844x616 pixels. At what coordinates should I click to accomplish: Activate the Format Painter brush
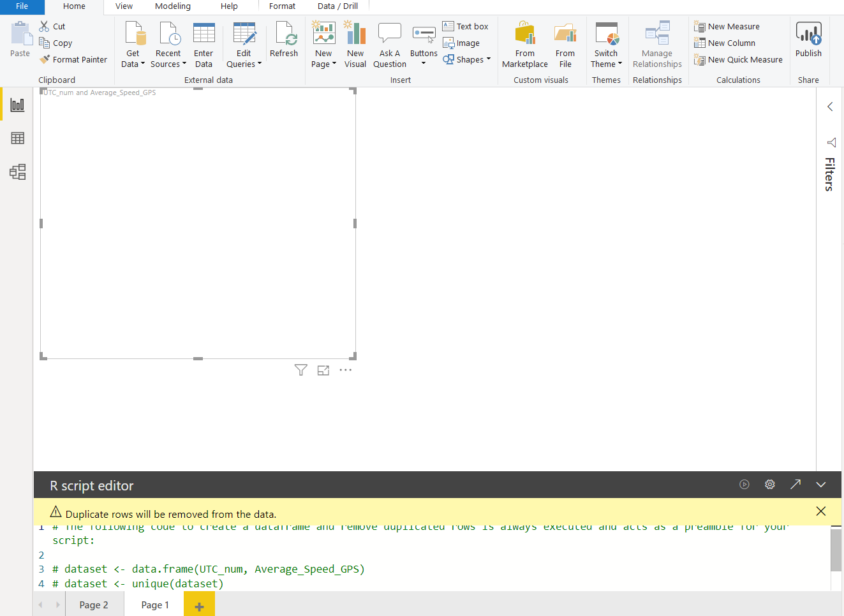pos(44,59)
